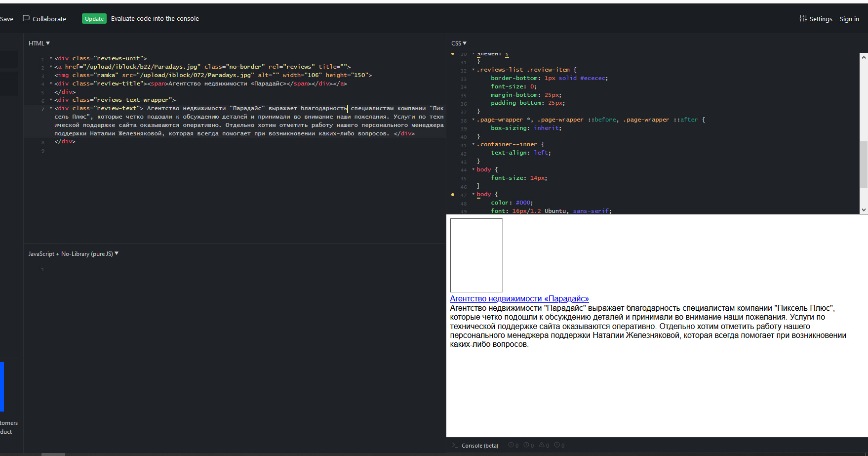Open the HTML panel dropdown
This screenshot has width=868, height=456.
pyautogui.click(x=39, y=43)
